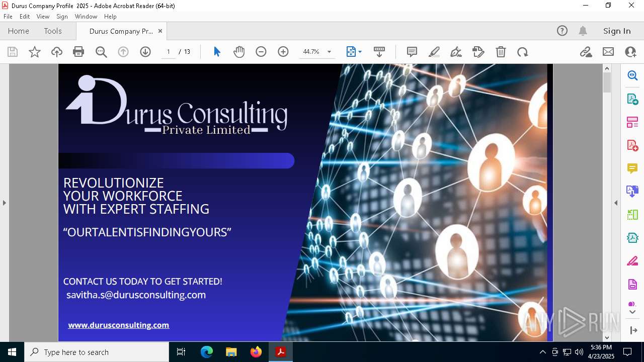This screenshot has height=362, width=644.
Task: Expand the left navigation pane arrow
Action: coord(4,203)
